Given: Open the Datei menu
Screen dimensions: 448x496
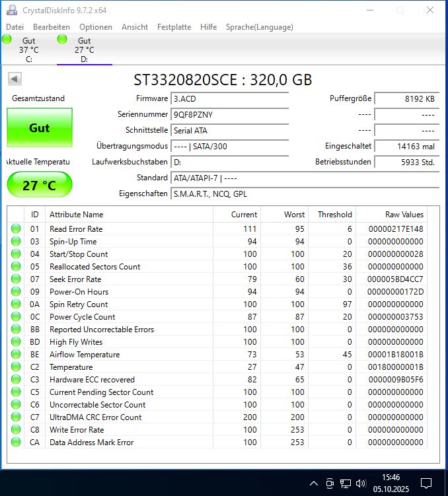Looking at the screenshot, I should pos(15,27).
